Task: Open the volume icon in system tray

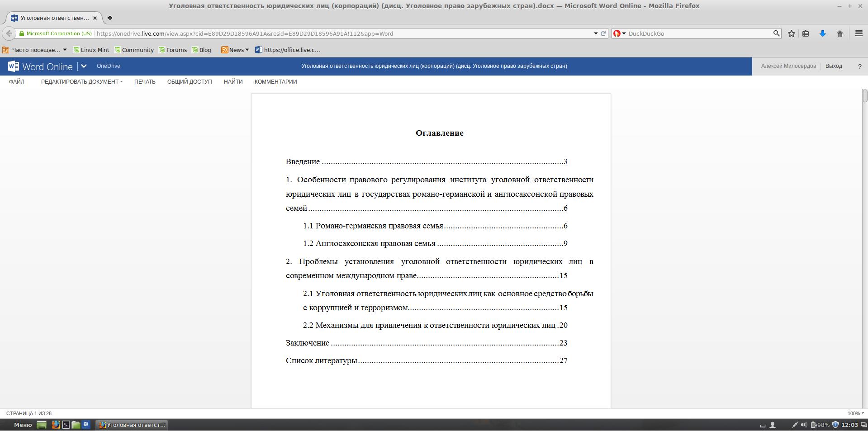Action: click(x=803, y=425)
